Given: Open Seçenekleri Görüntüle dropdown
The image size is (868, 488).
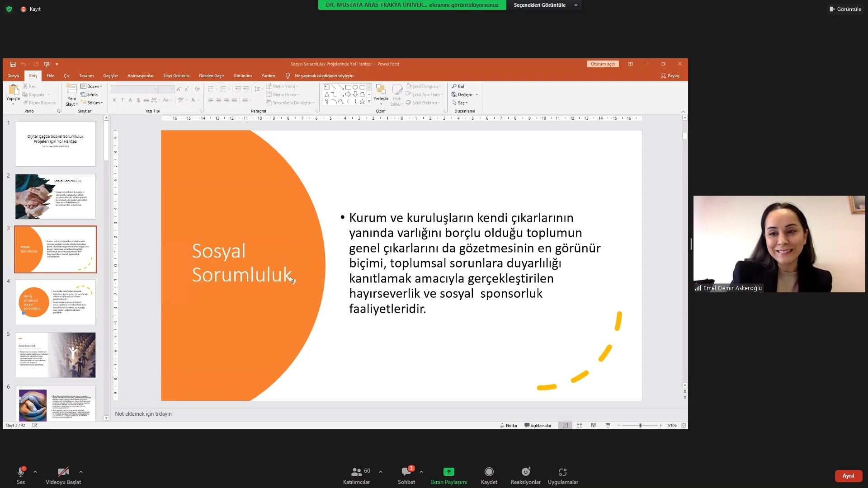Looking at the screenshot, I should [x=545, y=5].
